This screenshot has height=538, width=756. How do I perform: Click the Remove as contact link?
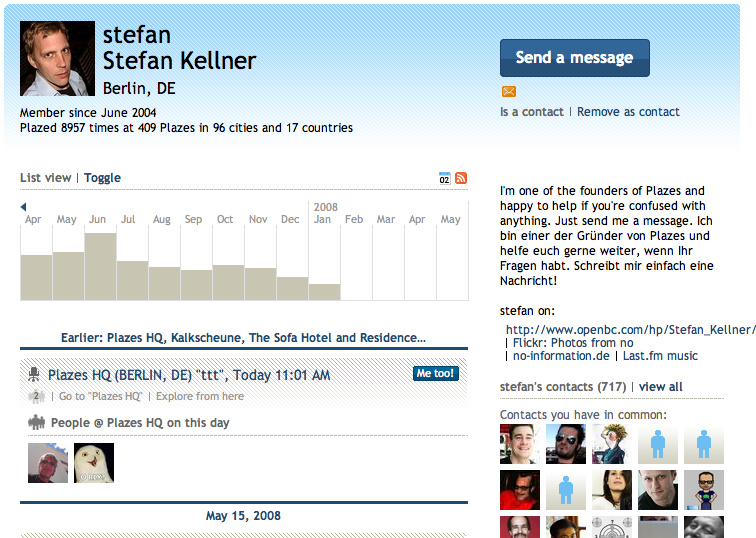(628, 112)
